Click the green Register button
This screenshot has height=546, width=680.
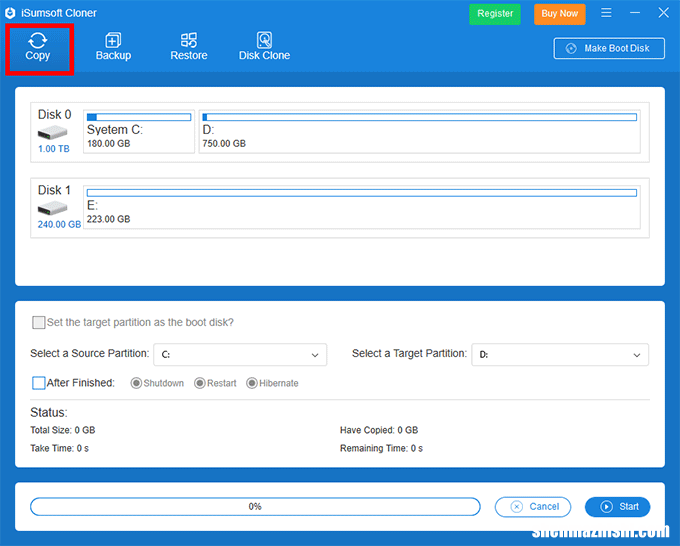click(x=495, y=14)
